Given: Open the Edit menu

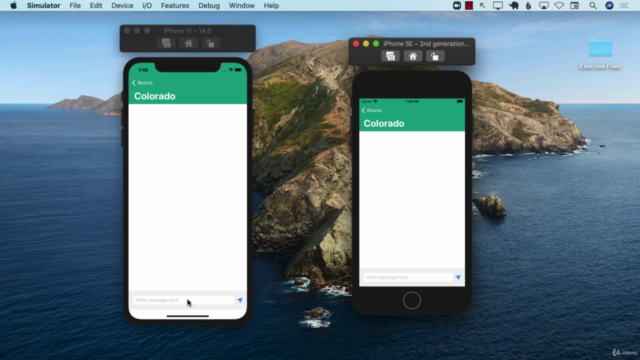Looking at the screenshot, I should point(96,5).
